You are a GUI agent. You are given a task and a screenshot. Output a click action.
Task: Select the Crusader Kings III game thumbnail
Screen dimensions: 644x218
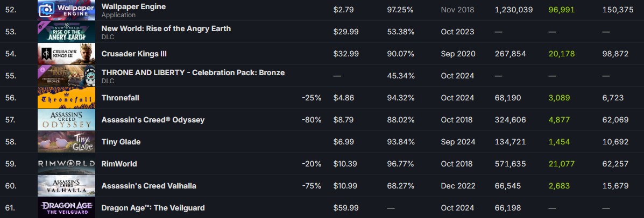[67, 54]
